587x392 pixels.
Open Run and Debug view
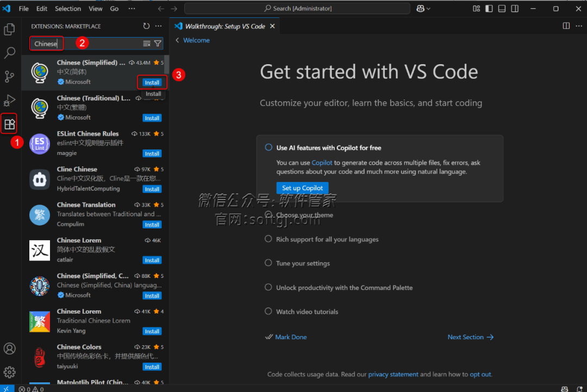click(9, 101)
